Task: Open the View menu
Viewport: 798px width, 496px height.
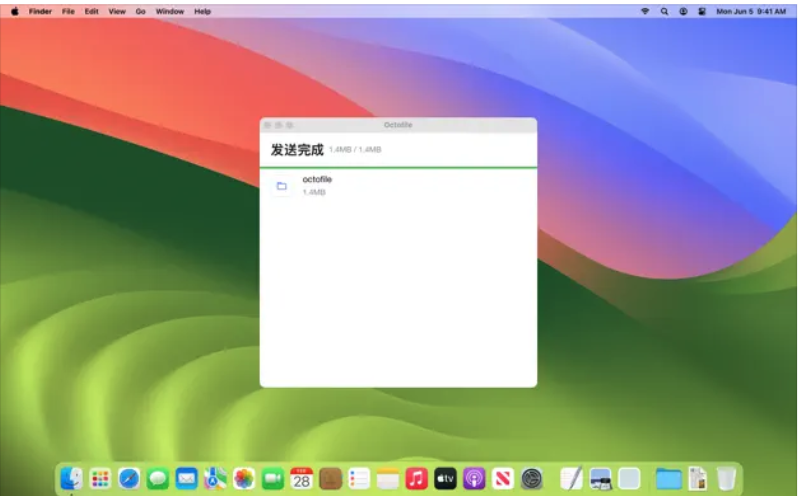Action: point(117,11)
